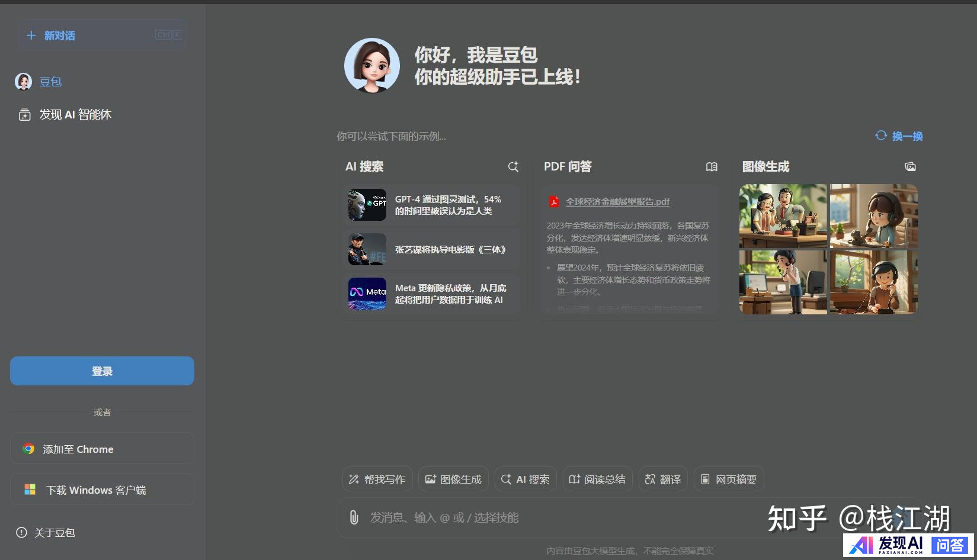Click the AI 搜索 card title
Viewport: 977px width, 560px height.
[x=364, y=167]
